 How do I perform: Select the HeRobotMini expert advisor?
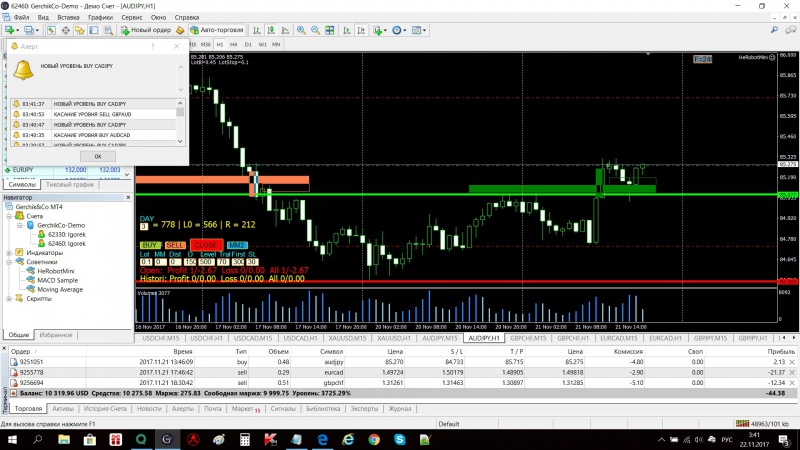click(55, 271)
